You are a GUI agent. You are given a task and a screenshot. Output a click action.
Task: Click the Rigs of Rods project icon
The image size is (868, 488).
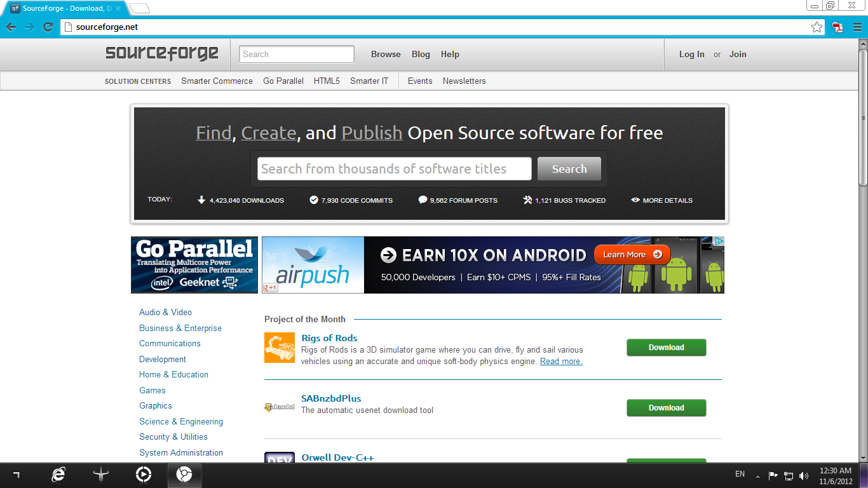tap(280, 348)
